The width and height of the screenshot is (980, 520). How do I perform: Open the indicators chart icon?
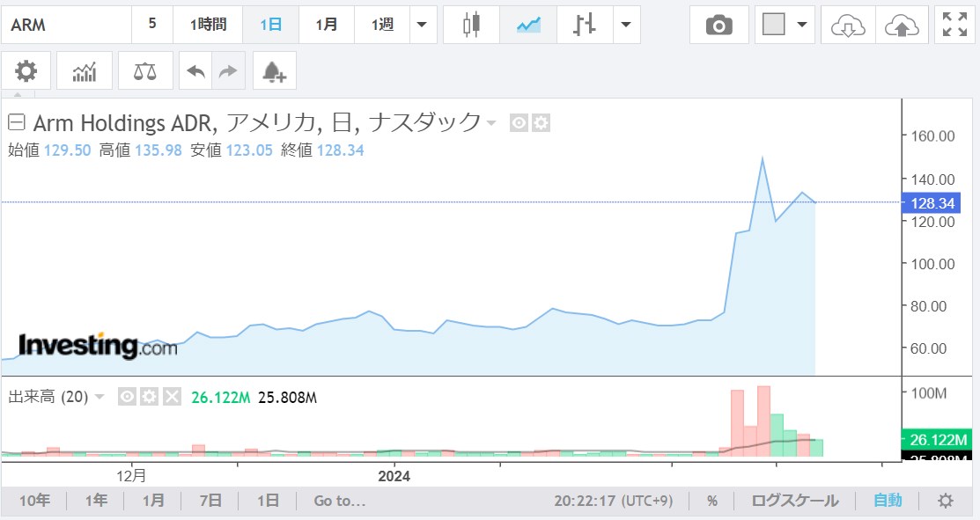point(85,71)
